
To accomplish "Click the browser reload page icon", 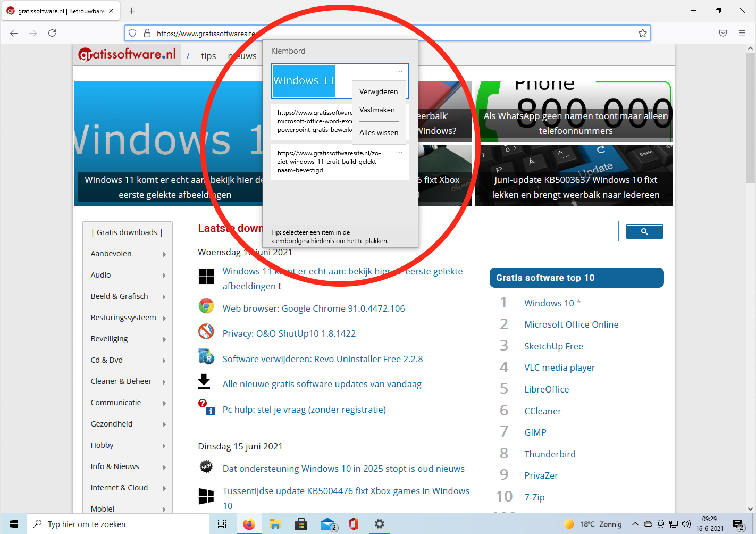I will [x=52, y=33].
